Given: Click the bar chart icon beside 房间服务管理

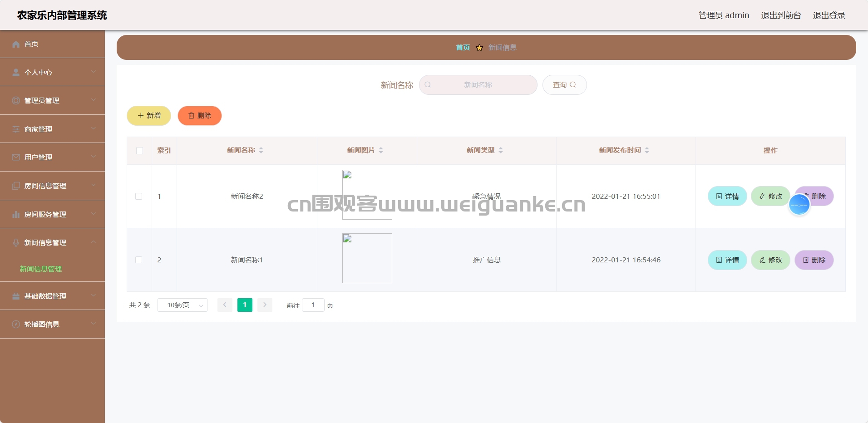Looking at the screenshot, I should pos(16,214).
